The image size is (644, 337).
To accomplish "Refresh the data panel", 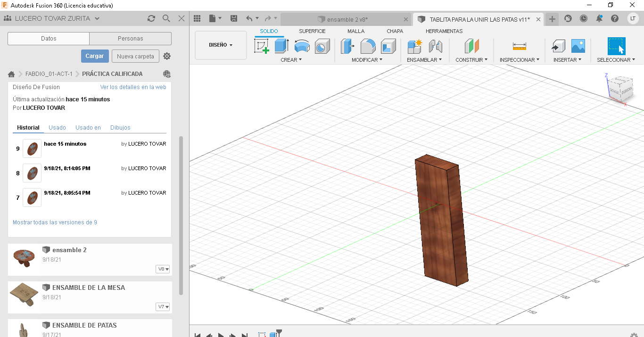I will 151,18.
